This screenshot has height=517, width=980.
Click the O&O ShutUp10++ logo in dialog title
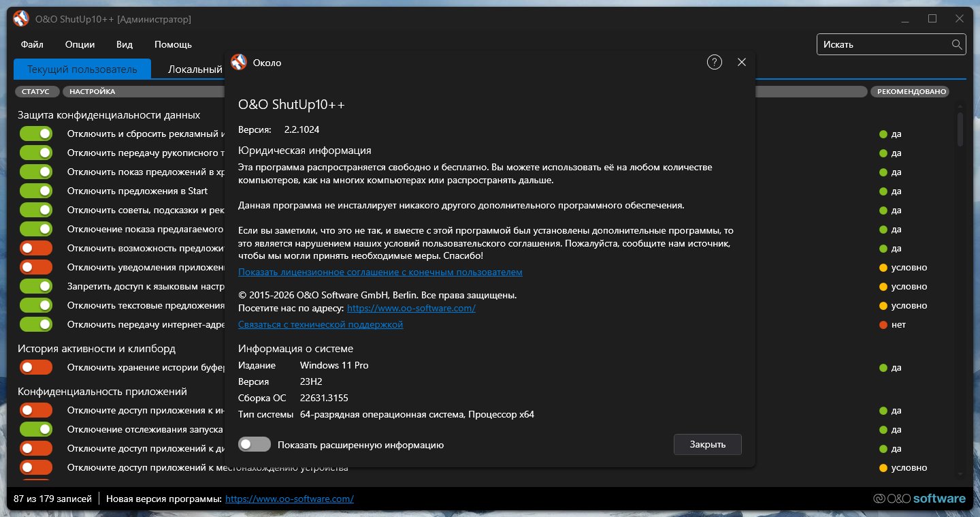pyautogui.click(x=238, y=62)
